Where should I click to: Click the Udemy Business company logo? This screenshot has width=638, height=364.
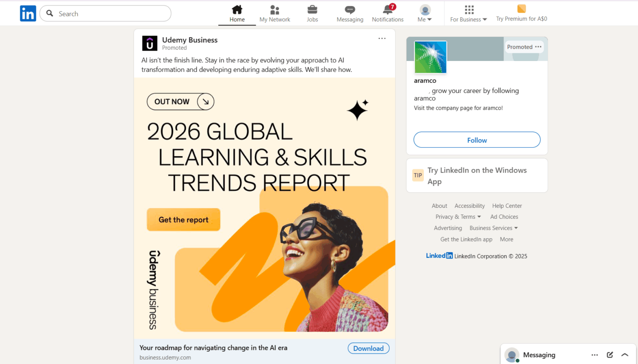150,43
